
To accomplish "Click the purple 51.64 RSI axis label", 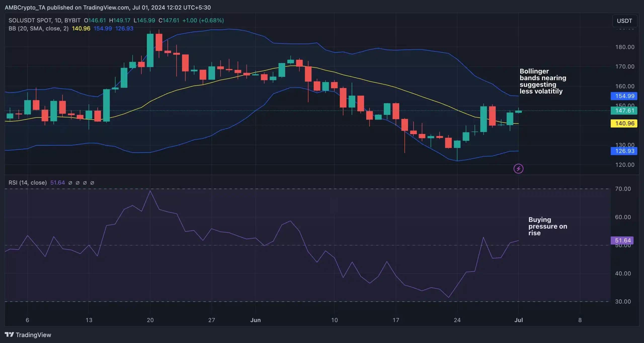I will [622, 241].
